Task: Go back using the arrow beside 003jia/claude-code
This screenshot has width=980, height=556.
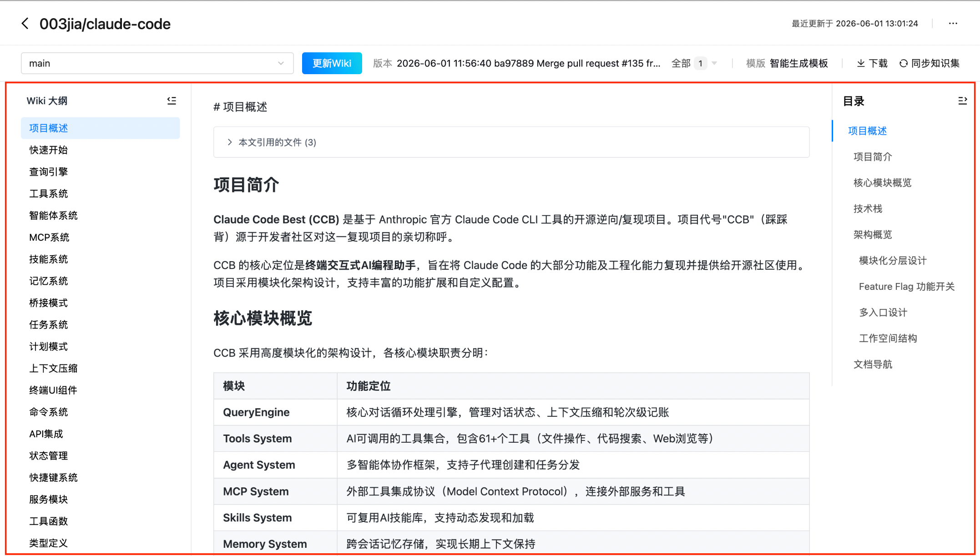Action: pyautogui.click(x=25, y=24)
